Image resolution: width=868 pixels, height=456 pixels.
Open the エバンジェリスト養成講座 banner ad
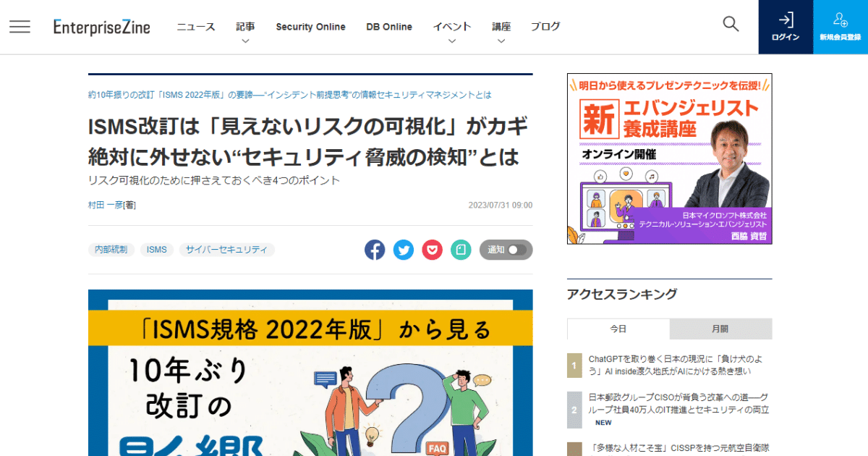point(670,159)
